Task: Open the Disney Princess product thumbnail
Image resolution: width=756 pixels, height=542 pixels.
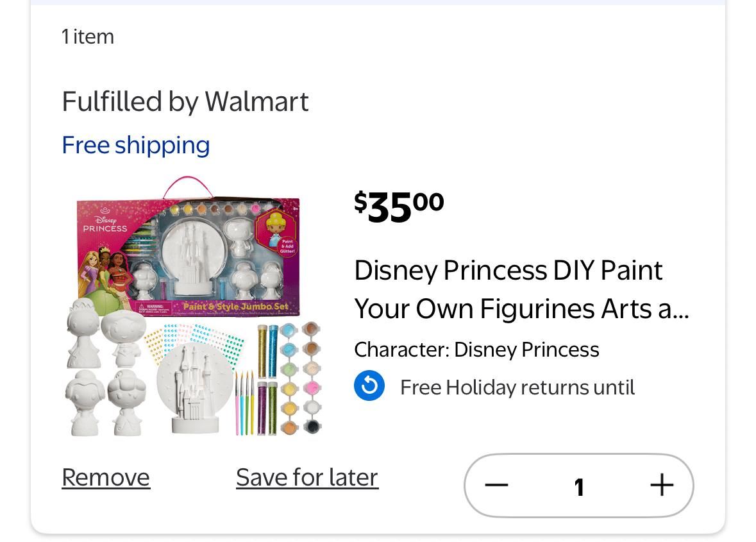Action: [192, 307]
